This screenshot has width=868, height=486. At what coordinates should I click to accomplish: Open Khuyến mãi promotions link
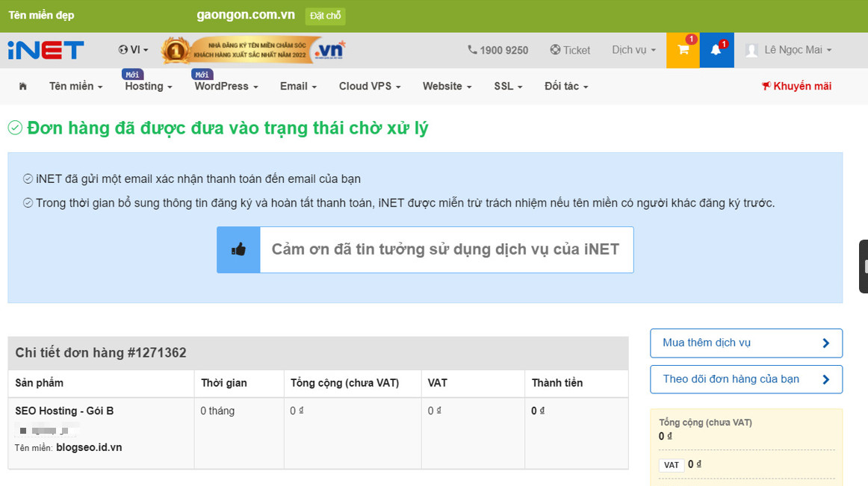[x=796, y=86]
